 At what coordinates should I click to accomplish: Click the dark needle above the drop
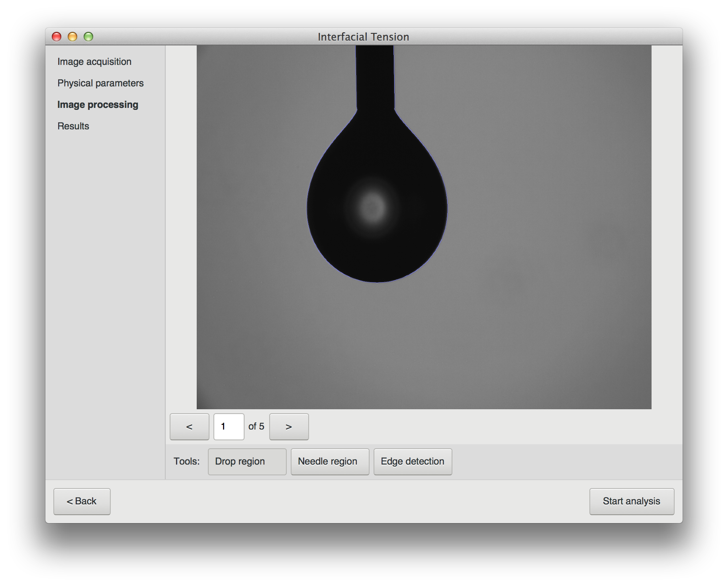[375, 76]
